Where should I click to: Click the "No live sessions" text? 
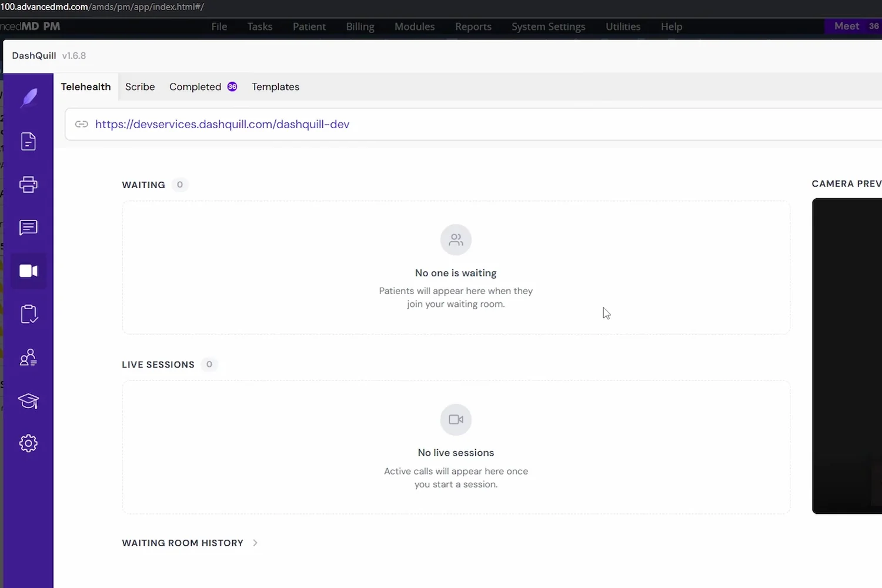(x=456, y=453)
